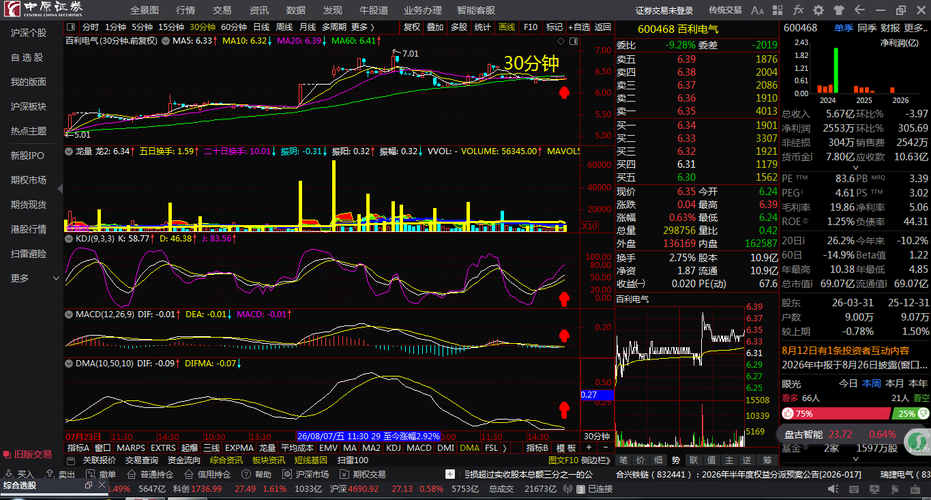Click the side panel icon at chart top right

click(x=573, y=41)
